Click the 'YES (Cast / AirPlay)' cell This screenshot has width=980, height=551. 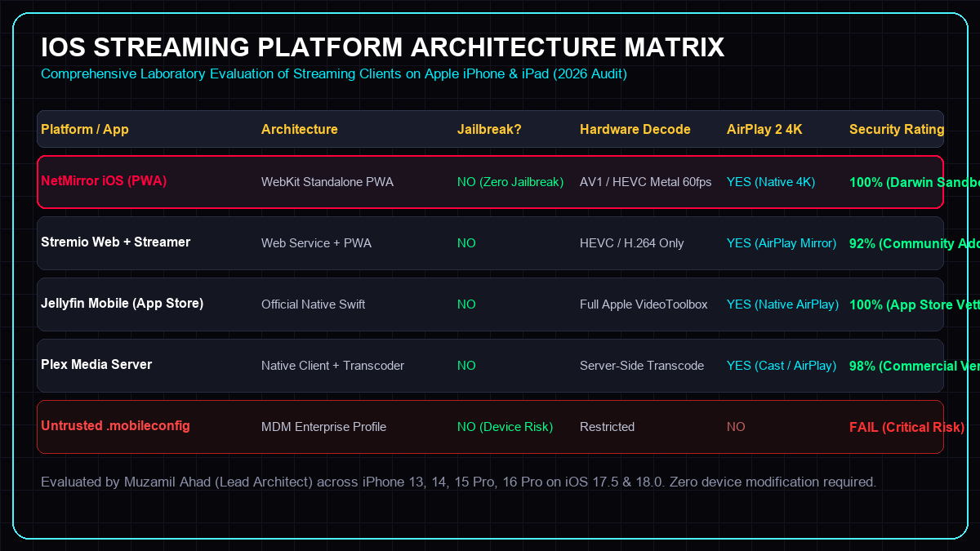tap(782, 366)
